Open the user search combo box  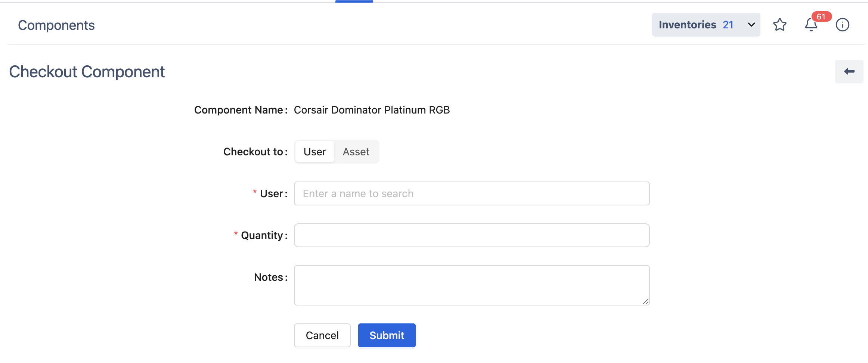point(471,193)
